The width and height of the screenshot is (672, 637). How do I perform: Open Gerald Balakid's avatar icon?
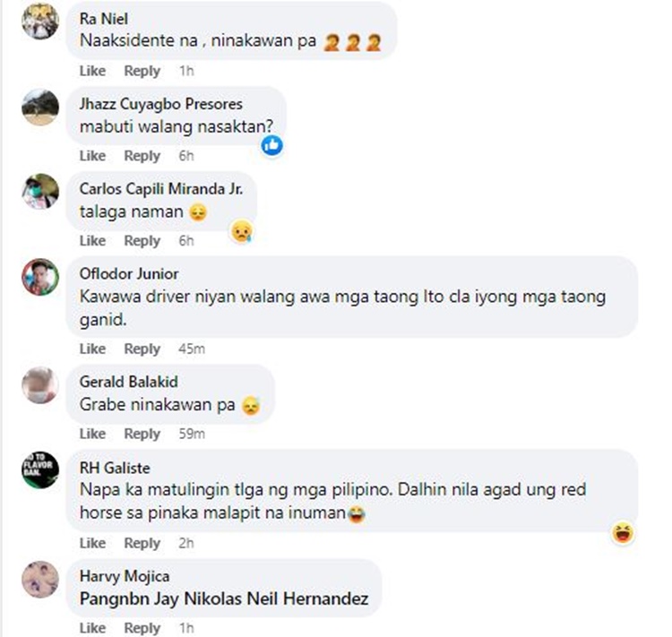click(x=40, y=385)
